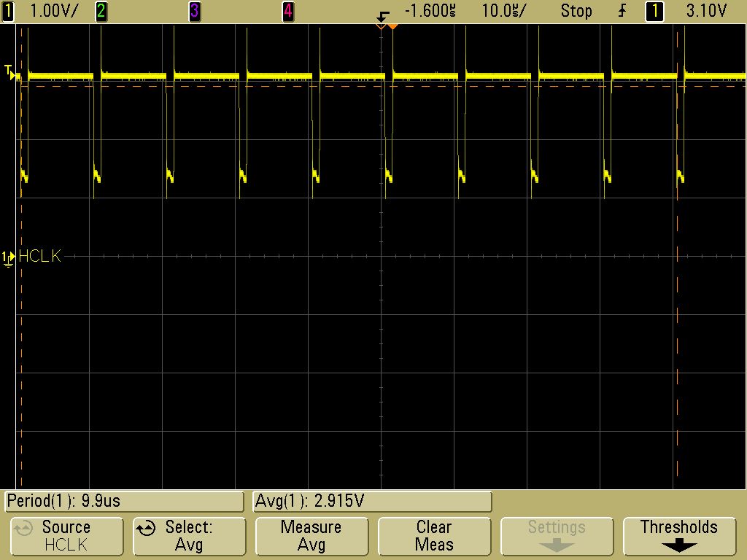The height and width of the screenshot is (560, 747).
Task: Click the solid orange trigger time marker
Action: (x=392, y=27)
